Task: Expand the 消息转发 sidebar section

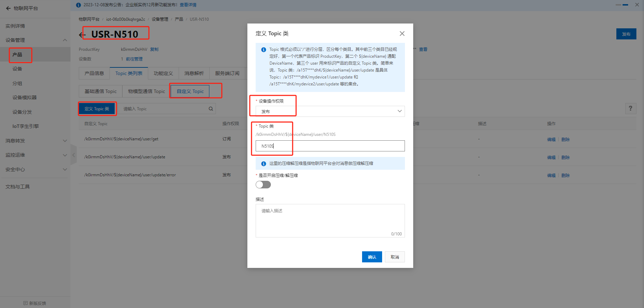Action: [x=65, y=141]
